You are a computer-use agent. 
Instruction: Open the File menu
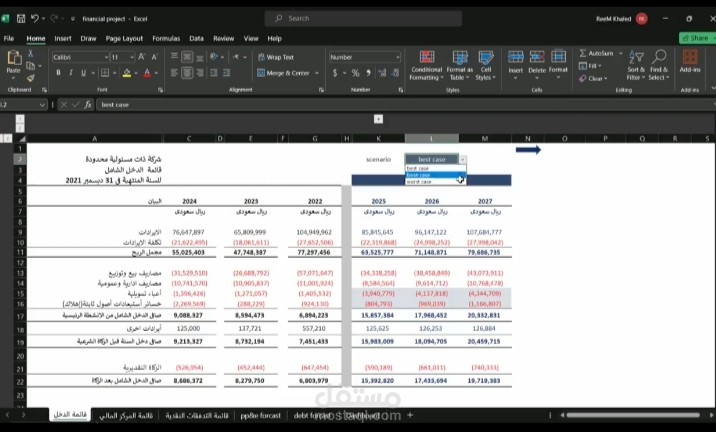point(9,38)
